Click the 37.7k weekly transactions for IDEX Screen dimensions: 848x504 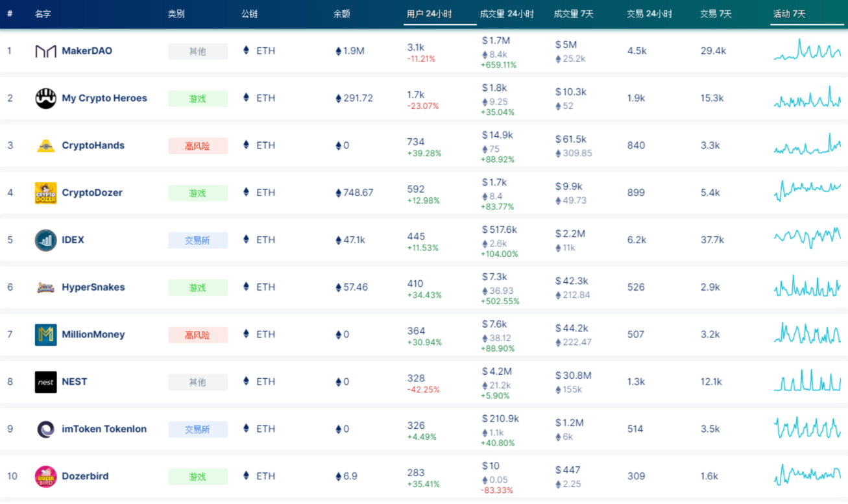point(712,240)
